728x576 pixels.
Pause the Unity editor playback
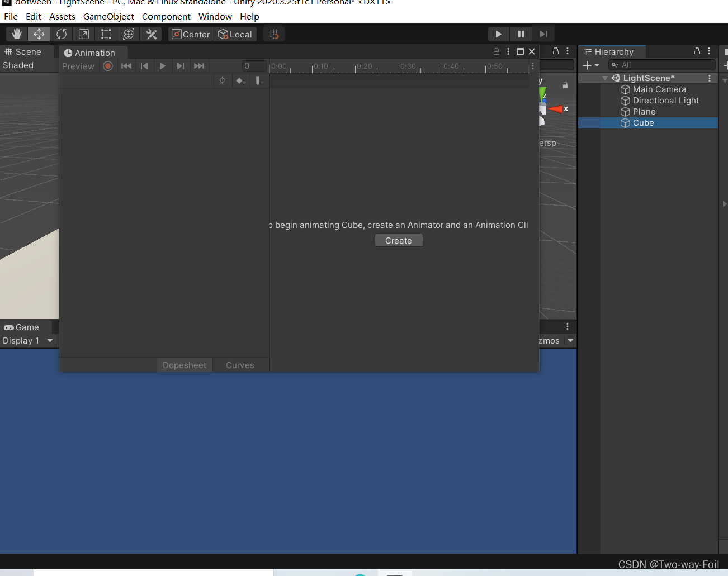[521, 34]
